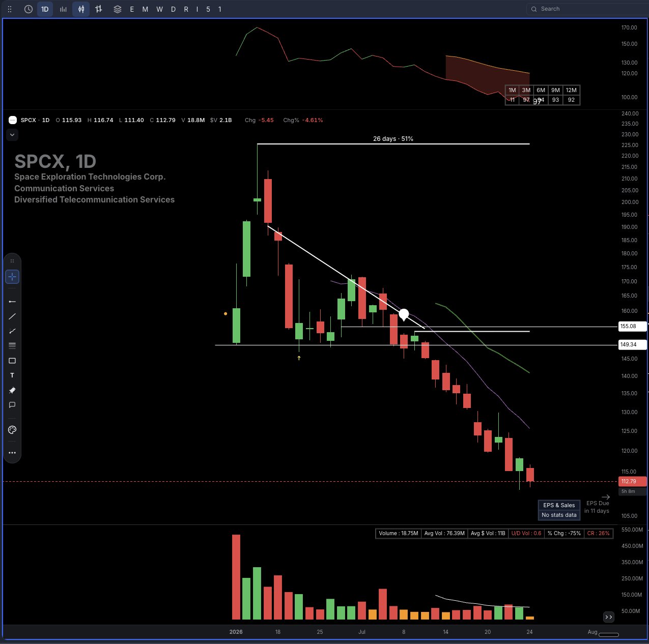Switch to candlestick chart style
This screenshot has height=644, width=649.
point(81,9)
